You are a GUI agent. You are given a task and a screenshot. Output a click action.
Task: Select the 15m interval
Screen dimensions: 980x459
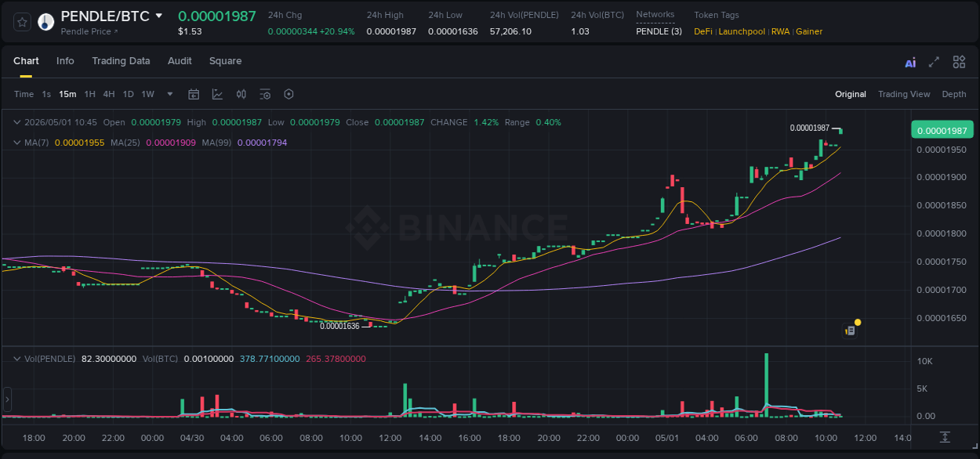pyautogui.click(x=67, y=94)
